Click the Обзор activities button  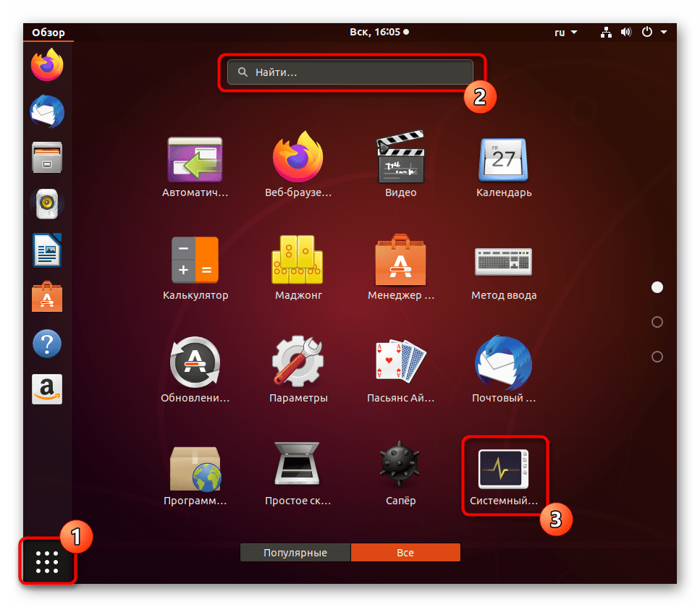click(49, 33)
